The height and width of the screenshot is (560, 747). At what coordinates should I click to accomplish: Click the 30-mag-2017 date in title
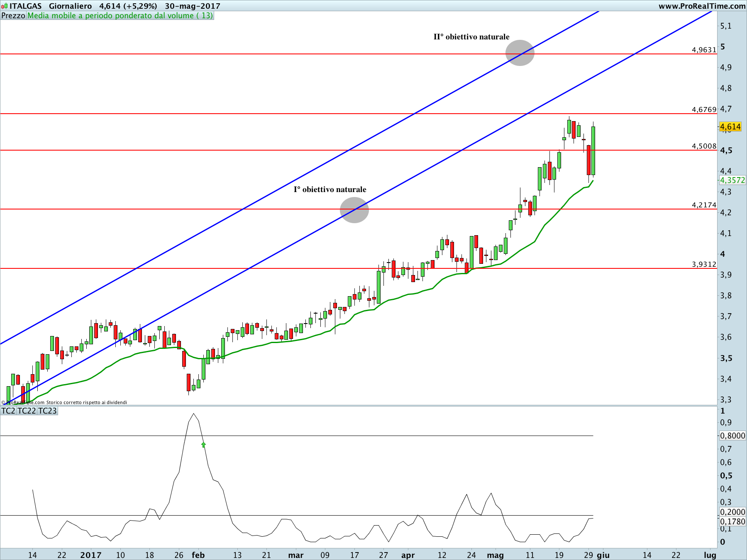(x=193, y=6)
